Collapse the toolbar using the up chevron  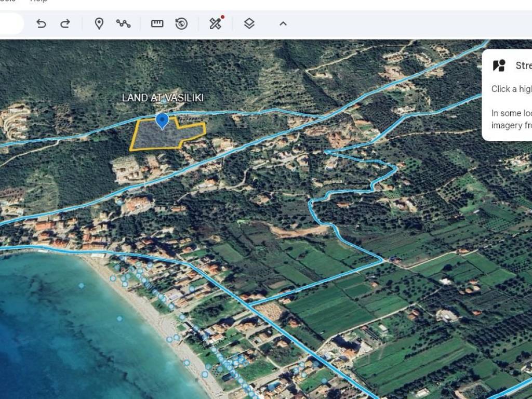[x=283, y=23]
